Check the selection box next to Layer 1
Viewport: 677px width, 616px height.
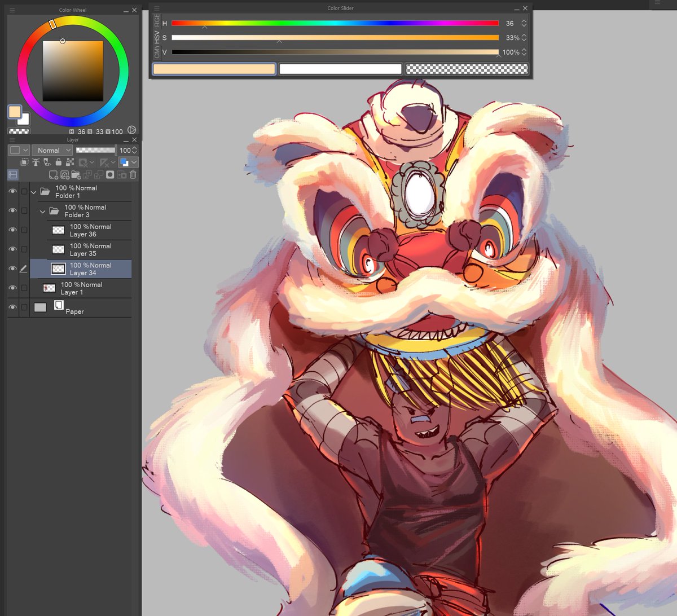point(24,288)
